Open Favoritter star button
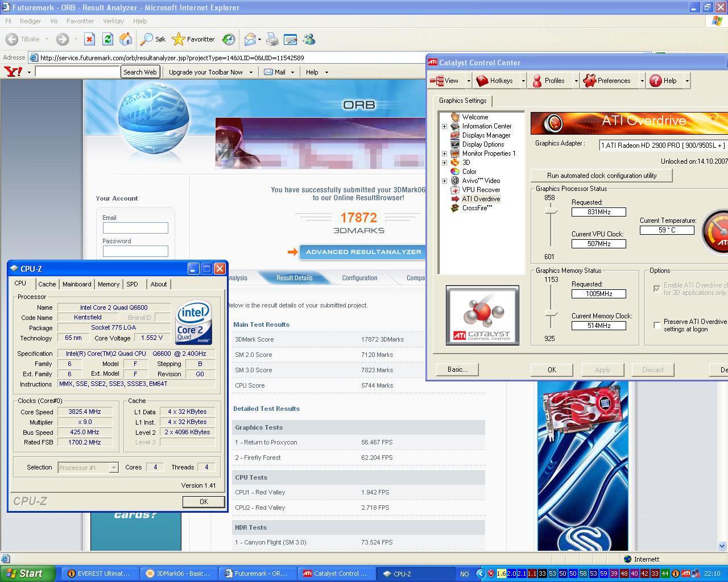This screenshot has width=728, height=582. coord(193,39)
